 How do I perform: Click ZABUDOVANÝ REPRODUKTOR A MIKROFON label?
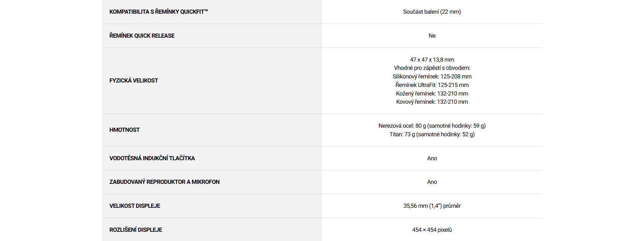165,182
